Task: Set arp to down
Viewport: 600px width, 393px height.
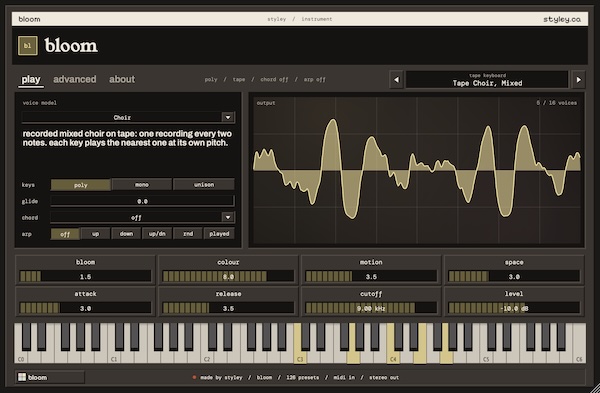Action: point(126,234)
